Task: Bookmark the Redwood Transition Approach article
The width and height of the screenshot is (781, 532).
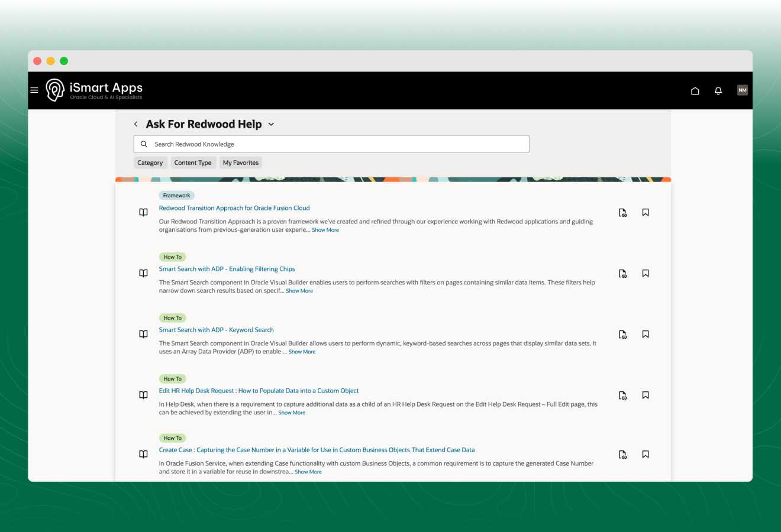Action: coord(646,212)
